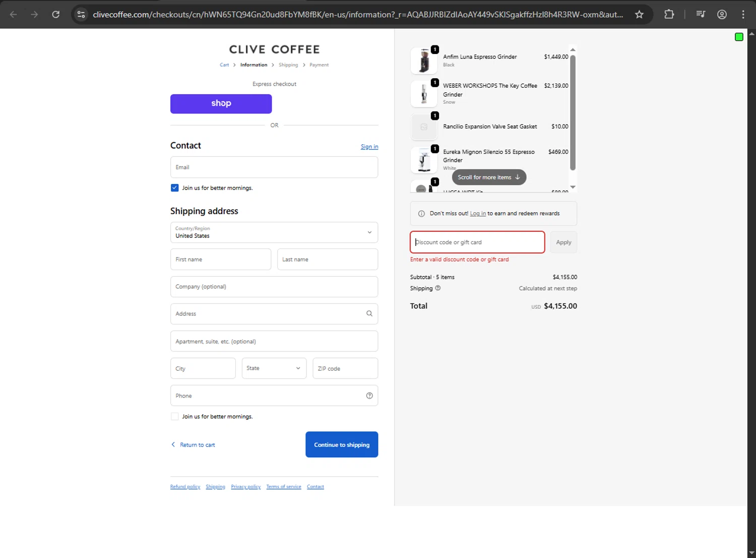Screen dimensions: 756x558
Task: Check the lower Join us for better mornings box
Action: click(174, 416)
